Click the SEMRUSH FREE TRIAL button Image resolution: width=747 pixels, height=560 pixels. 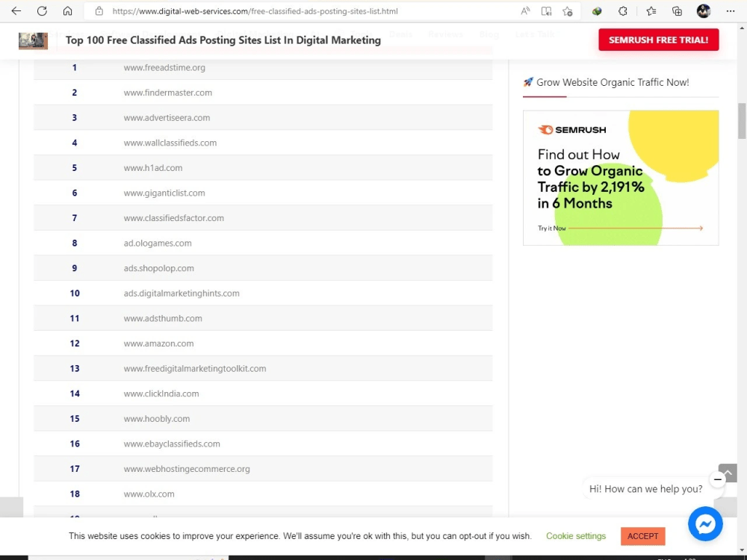[658, 40]
